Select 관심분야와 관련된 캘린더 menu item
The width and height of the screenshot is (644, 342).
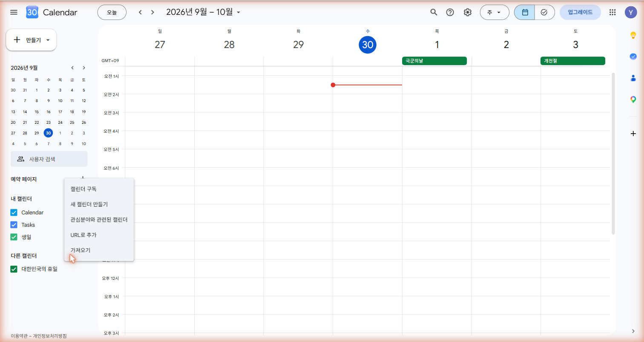tap(99, 219)
